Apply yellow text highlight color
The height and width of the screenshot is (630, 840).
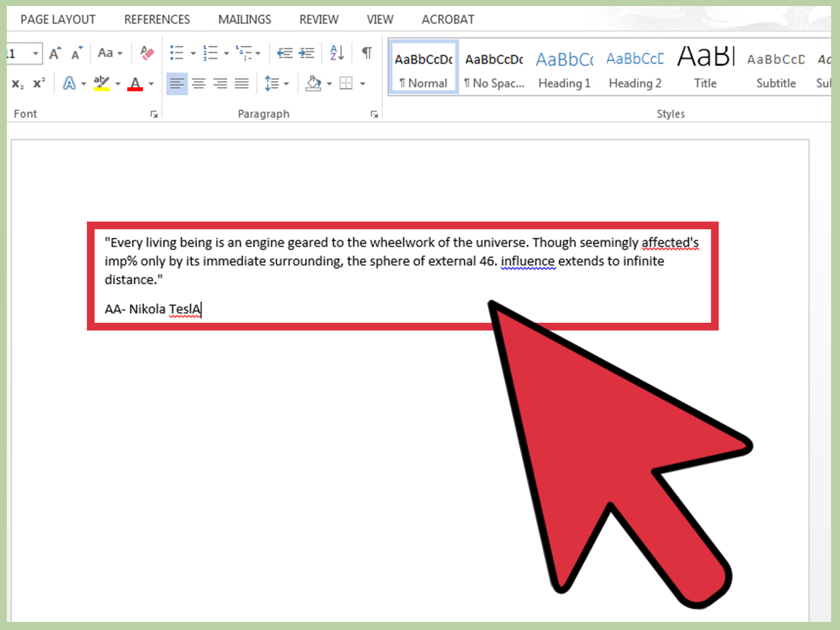(x=101, y=83)
